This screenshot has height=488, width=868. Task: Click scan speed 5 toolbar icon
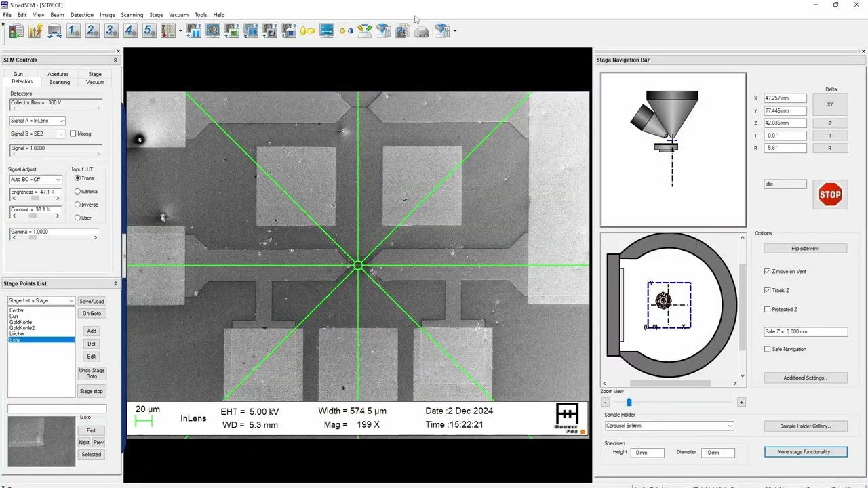tap(149, 30)
